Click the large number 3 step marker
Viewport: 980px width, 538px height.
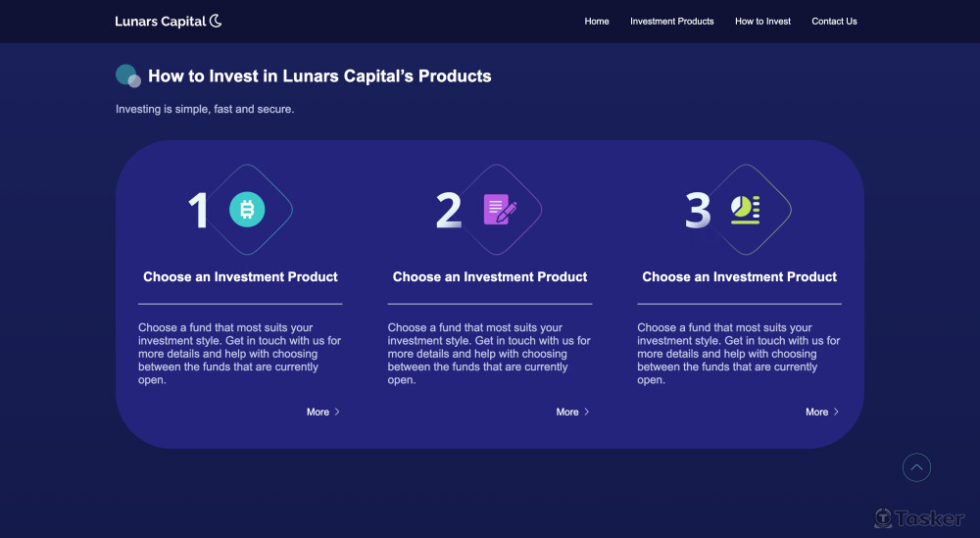coord(698,211)
